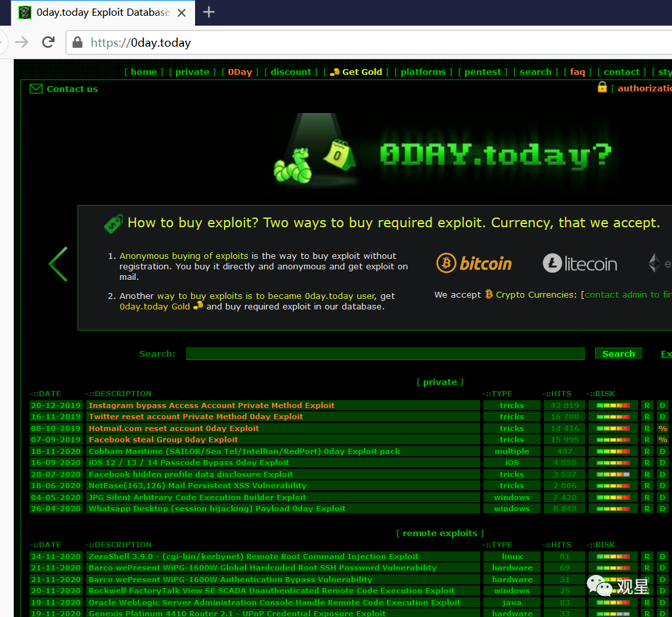
Task: Open Oracle WebLogic Server Administration Console entry
Action: click(275, 603)
